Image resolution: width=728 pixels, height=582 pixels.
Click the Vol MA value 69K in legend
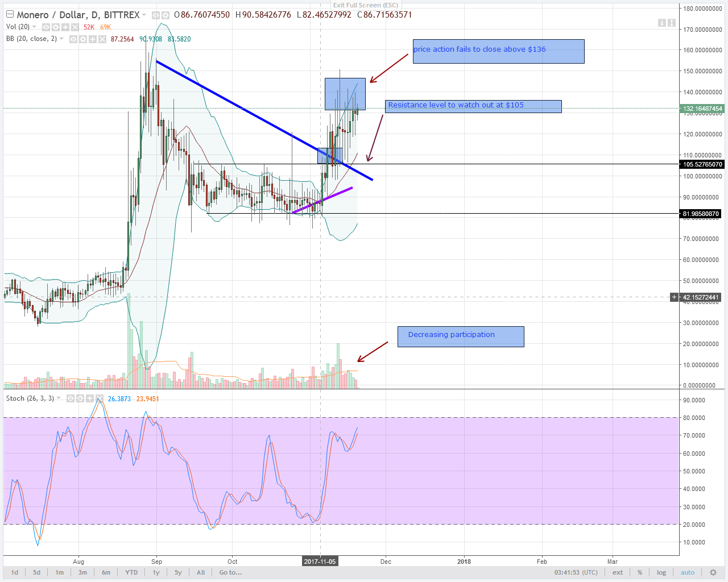106,27
